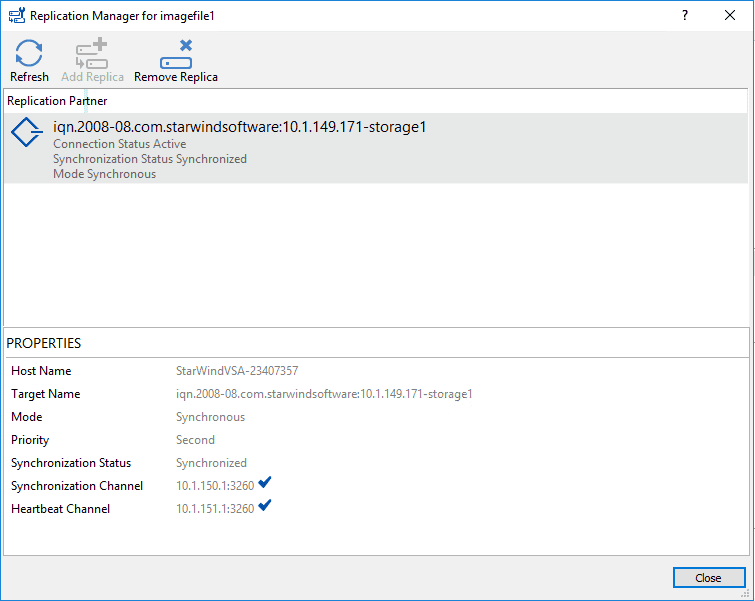Click the PROPERTIES section header
The image size is (755, 601).
click(x=44, y=343)
